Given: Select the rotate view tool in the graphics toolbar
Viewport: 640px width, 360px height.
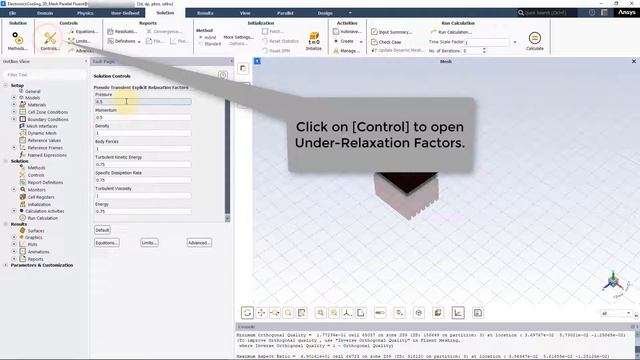Looking at the screenshot, I should 247,313.
